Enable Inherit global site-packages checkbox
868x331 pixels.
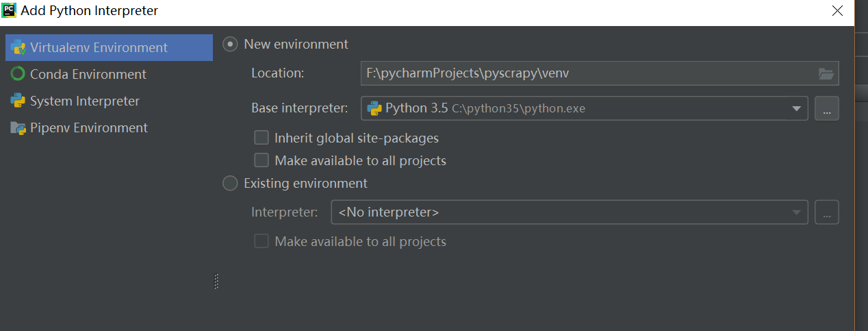[261, 138]
